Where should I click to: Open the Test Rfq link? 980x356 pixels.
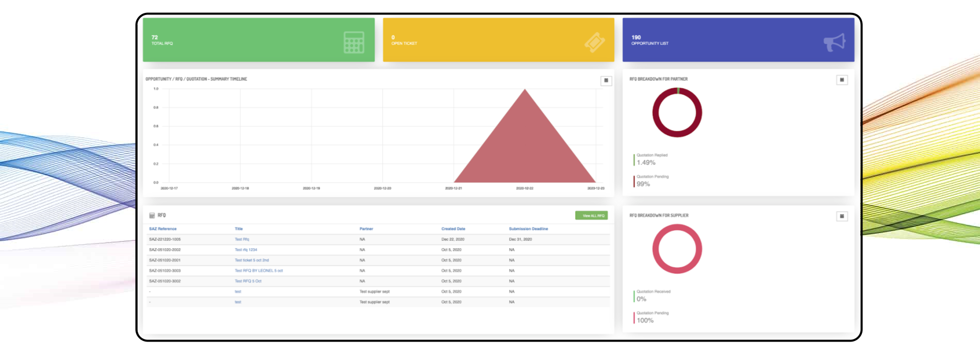coord(242,239)
